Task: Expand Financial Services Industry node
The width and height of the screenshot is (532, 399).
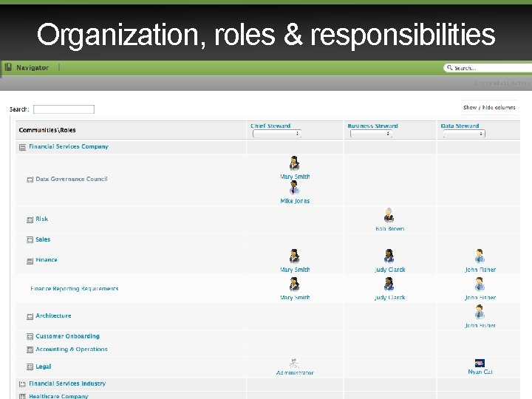Action: tap(22, 384)
